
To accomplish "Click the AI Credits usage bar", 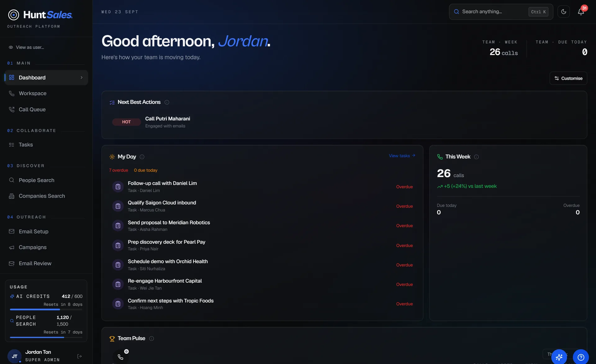I will [x=46, y=309].
